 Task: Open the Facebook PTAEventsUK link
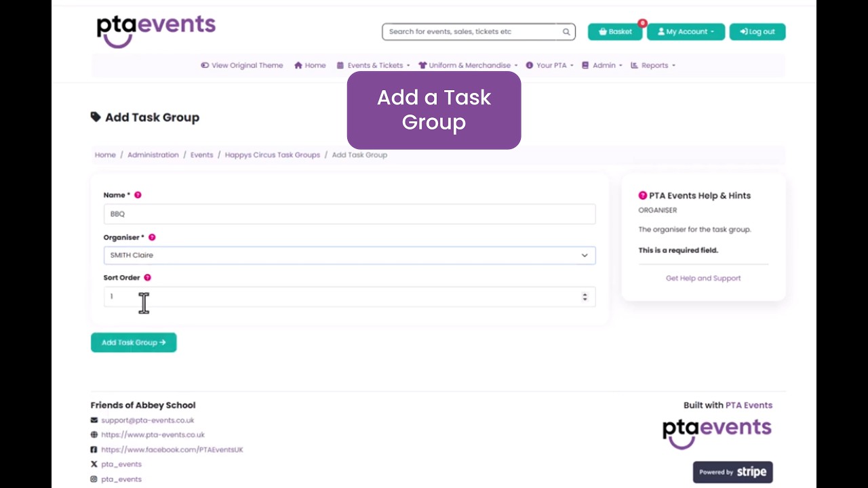pyautogui.click(x=172, y=450)
